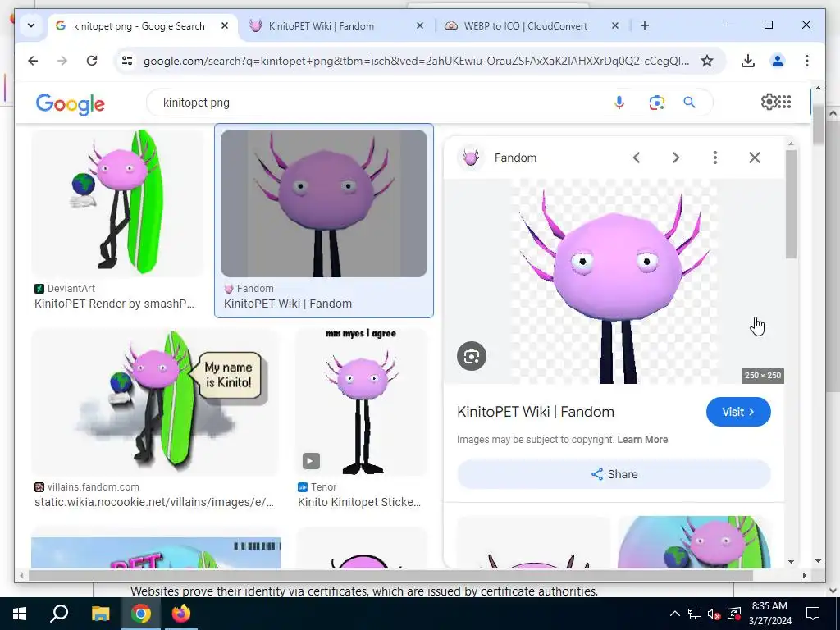Select the Fandom KinitoPET Wiki result thumbnail

(x=323, y=203)
